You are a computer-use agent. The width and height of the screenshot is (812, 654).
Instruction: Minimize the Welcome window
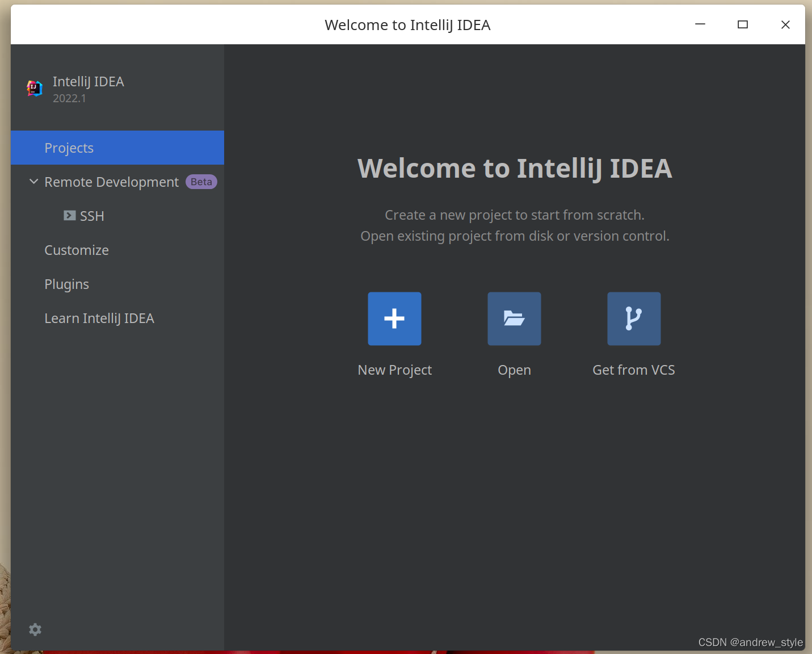coord(700,24)
